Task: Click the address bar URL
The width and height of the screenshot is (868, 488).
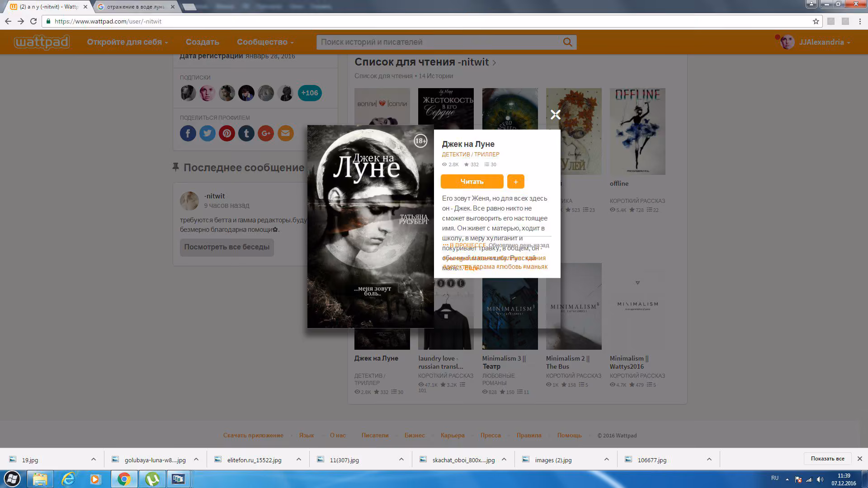Action: pyautogui.click(x=108, y=21)
